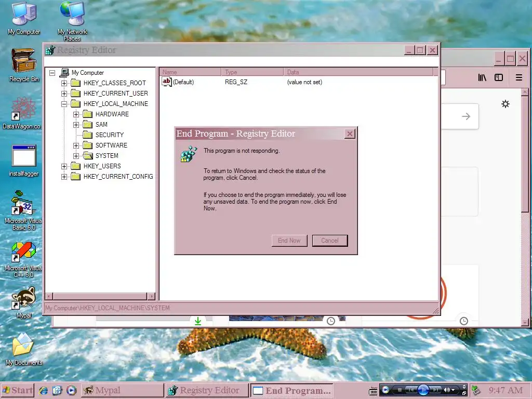532x399 pixels.
Task: Click the Registry Editor title bar icon
Action: tap(50, 50)
